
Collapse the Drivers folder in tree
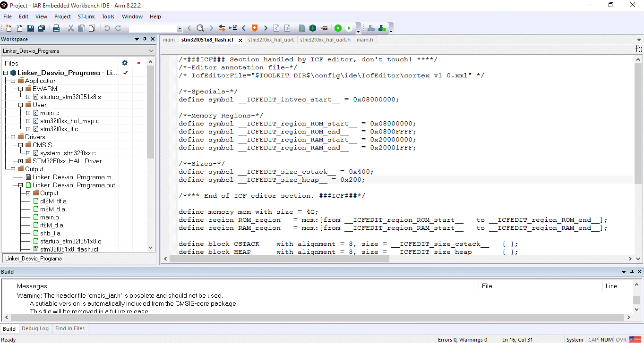pos(13,137)
